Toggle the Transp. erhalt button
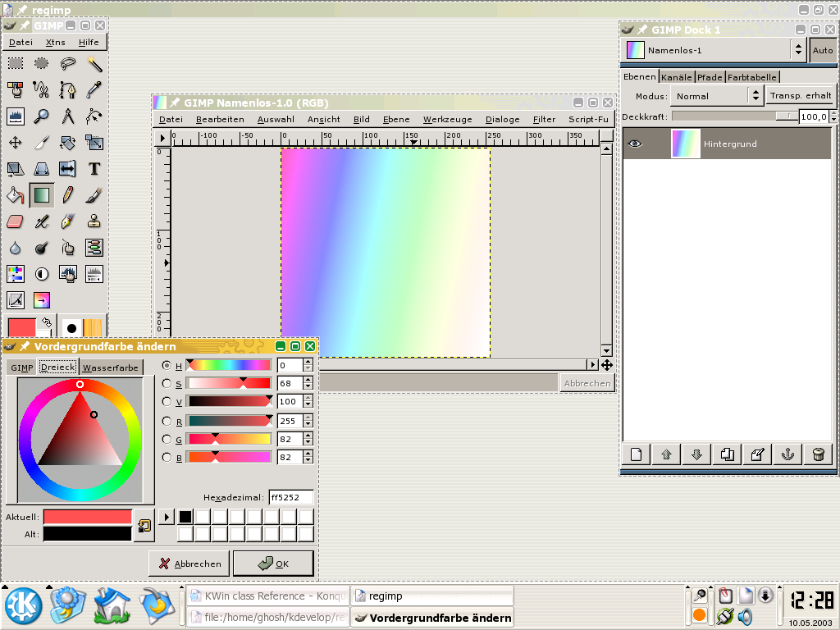Viewport: 840px width, 630px height. [x=801, y=96]
